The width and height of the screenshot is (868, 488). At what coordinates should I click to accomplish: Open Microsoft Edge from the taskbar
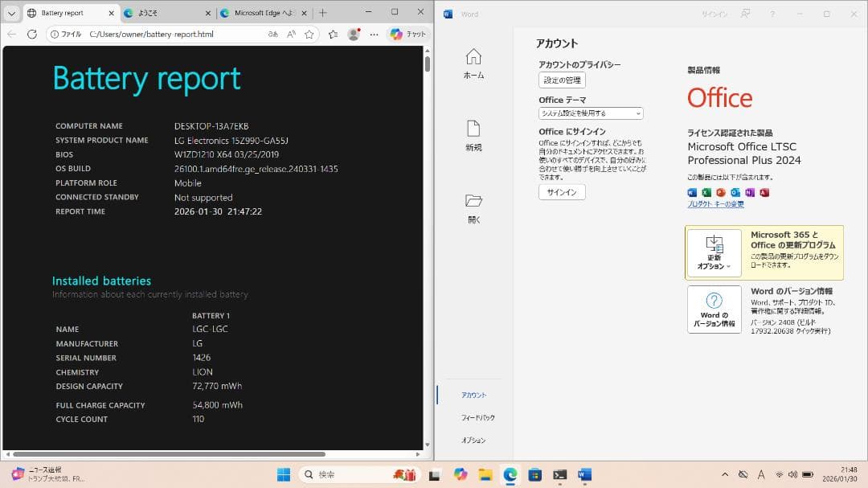coord(509,474)
